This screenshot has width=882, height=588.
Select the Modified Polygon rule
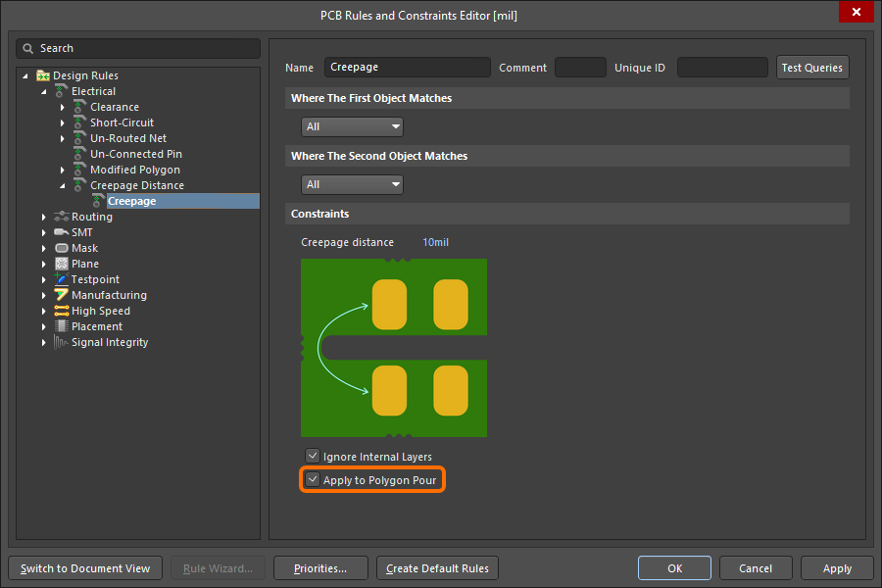pos(134,170)
